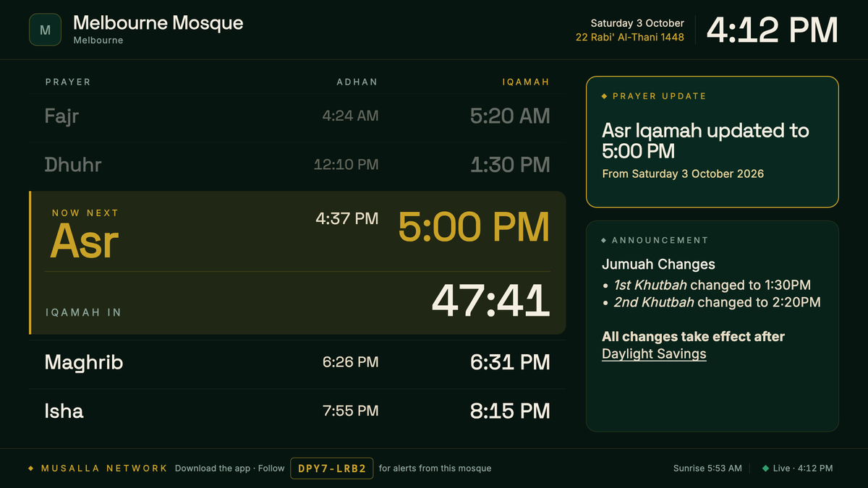The image size is (868, 488).
Task: Click the Jumuah Changes heading
Action: pyautogui.click(x=658, y=265)
